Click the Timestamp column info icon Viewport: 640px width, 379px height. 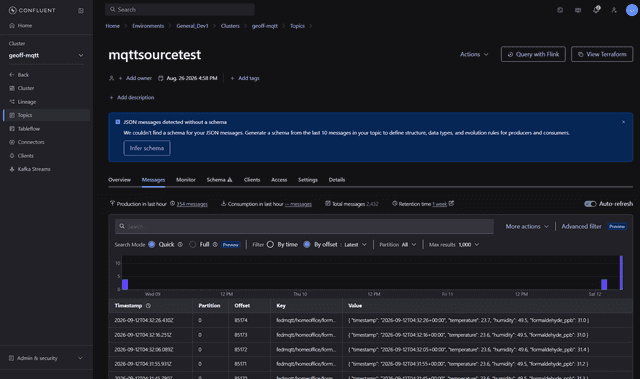[148, 306]
